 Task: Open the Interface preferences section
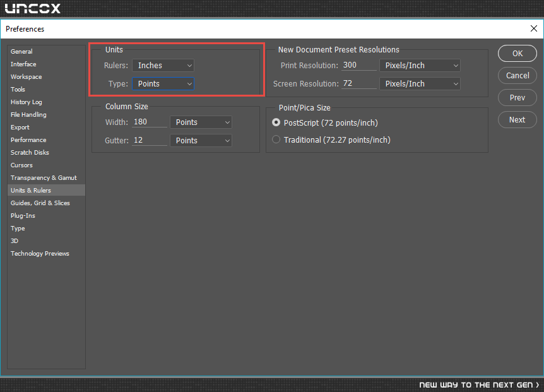(x=46, y=64)
